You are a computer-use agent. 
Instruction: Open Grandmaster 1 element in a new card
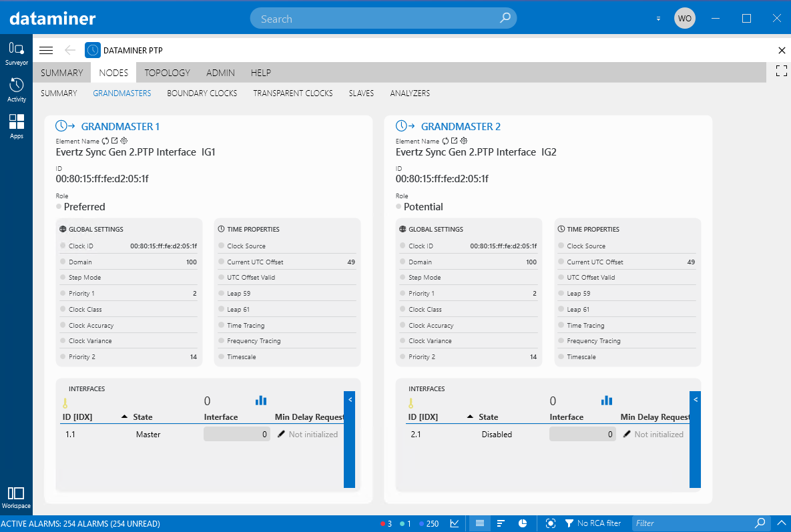[x=115, y=141]
